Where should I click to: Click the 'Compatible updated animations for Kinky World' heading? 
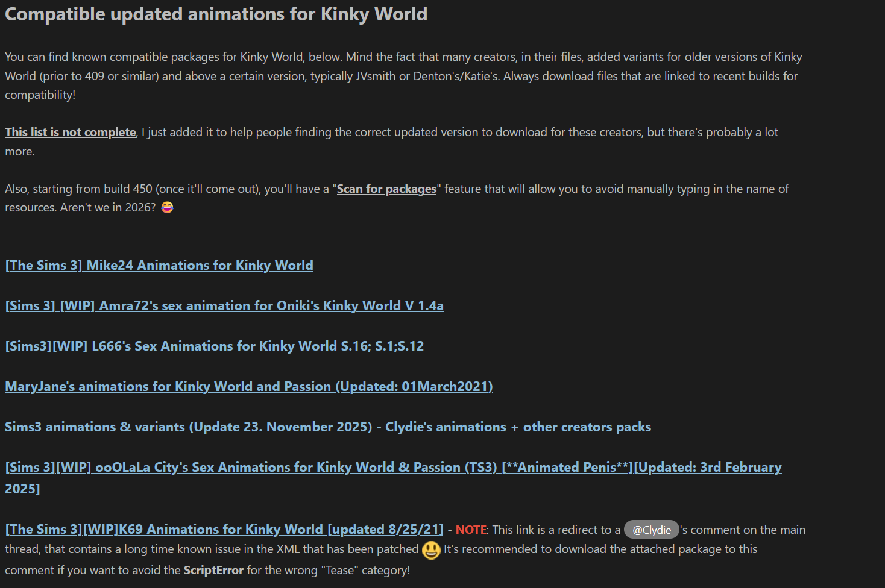216,14
